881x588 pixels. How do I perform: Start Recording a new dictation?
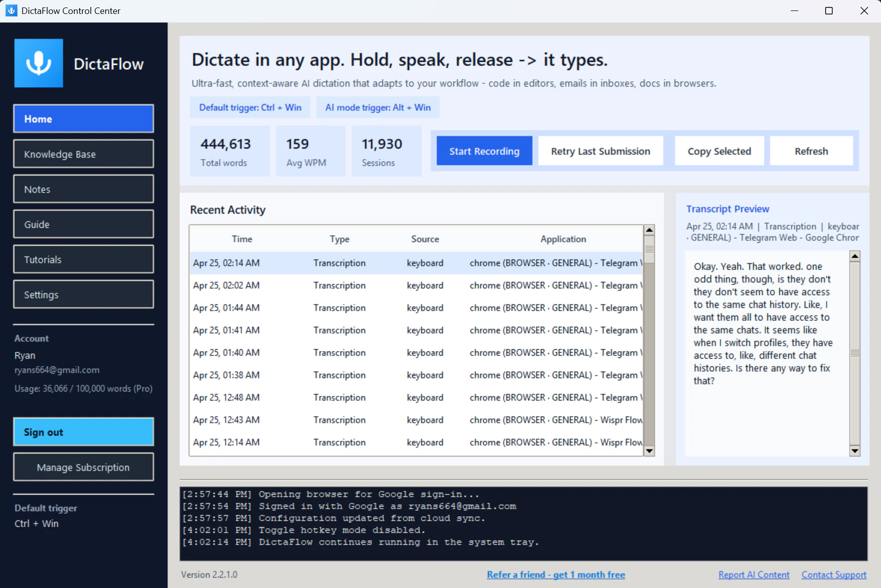[484, 151]
